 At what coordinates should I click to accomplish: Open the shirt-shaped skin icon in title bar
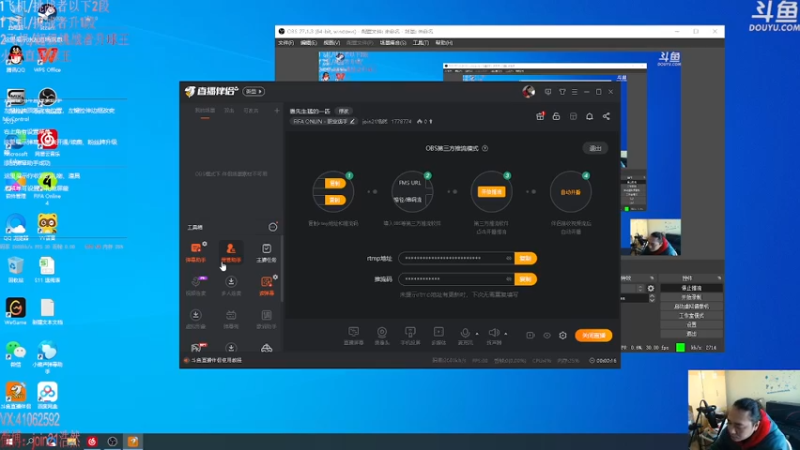click(562, 92)
